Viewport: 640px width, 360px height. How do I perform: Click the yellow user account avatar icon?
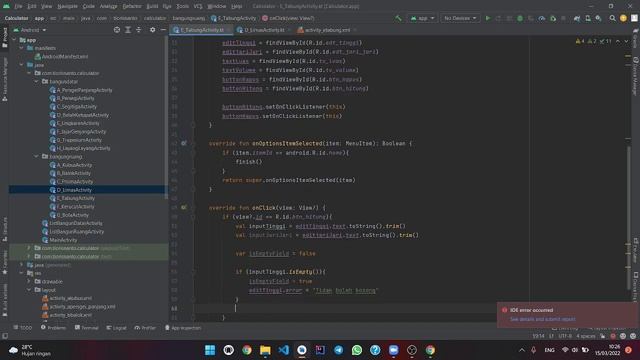pos(623,18)
